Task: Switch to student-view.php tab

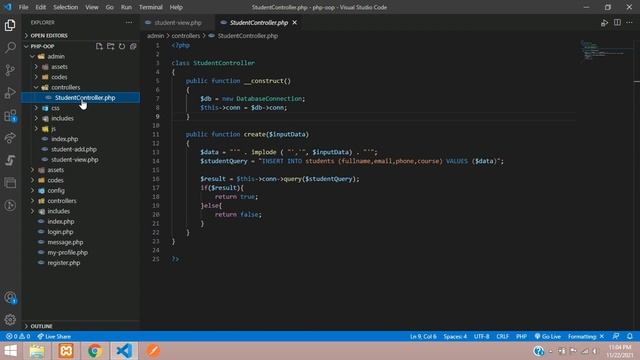Action: tap(178, 22)
